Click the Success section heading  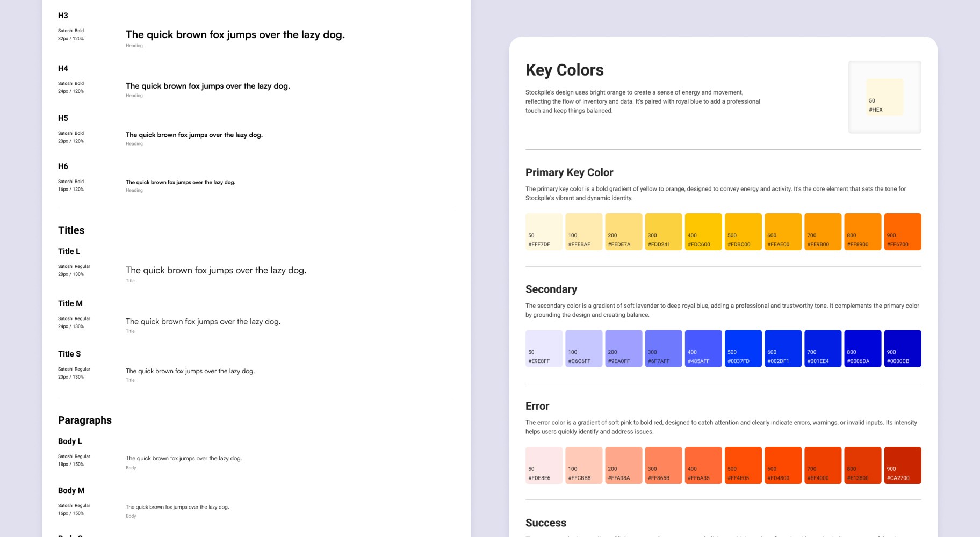(546, 523)
